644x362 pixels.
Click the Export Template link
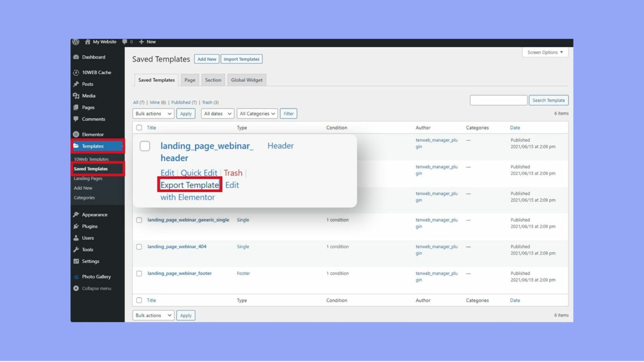189,185
